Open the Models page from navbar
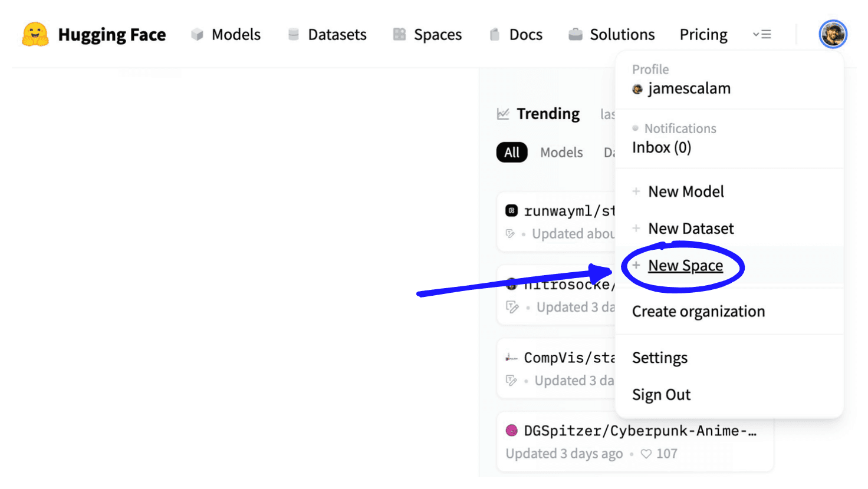The height and width of the screenshot is (489, 868). (226, 35)
